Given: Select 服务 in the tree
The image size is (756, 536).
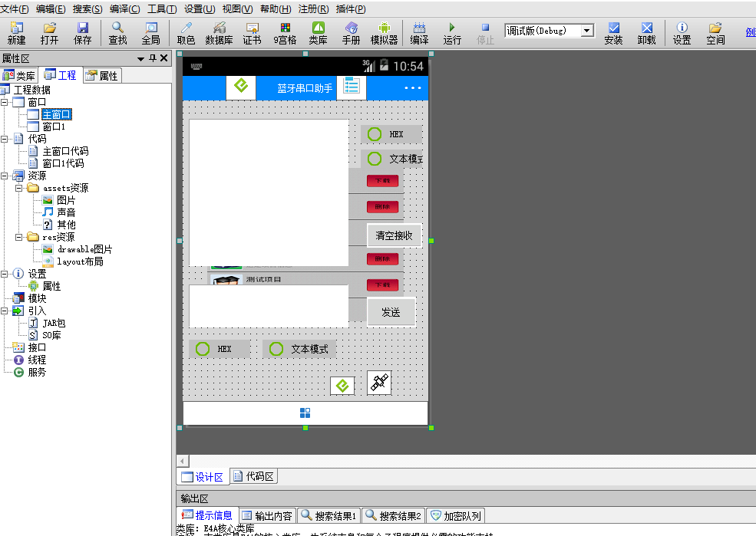Looking at the screenshot, I should pos(37,372).
